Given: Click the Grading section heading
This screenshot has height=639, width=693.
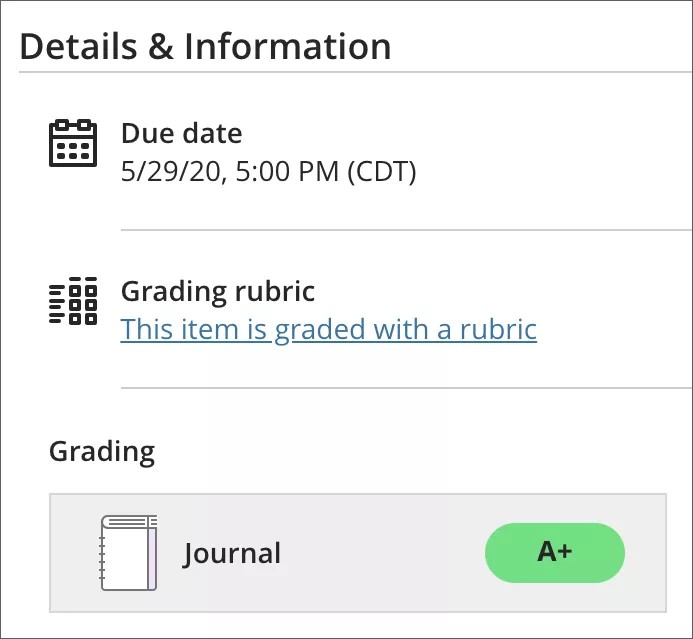Looking at the screenshot, I should (x=102, y=451).
